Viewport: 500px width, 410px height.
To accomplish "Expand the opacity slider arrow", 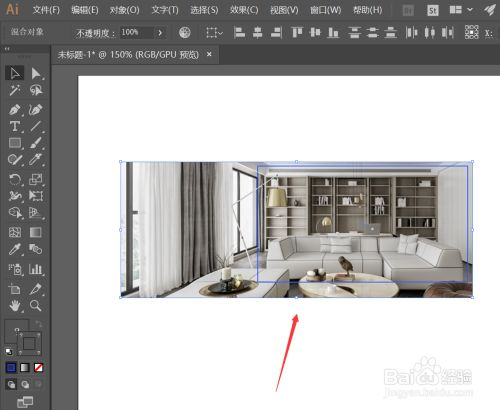I will pyautogui.click(x=160, y=32).
